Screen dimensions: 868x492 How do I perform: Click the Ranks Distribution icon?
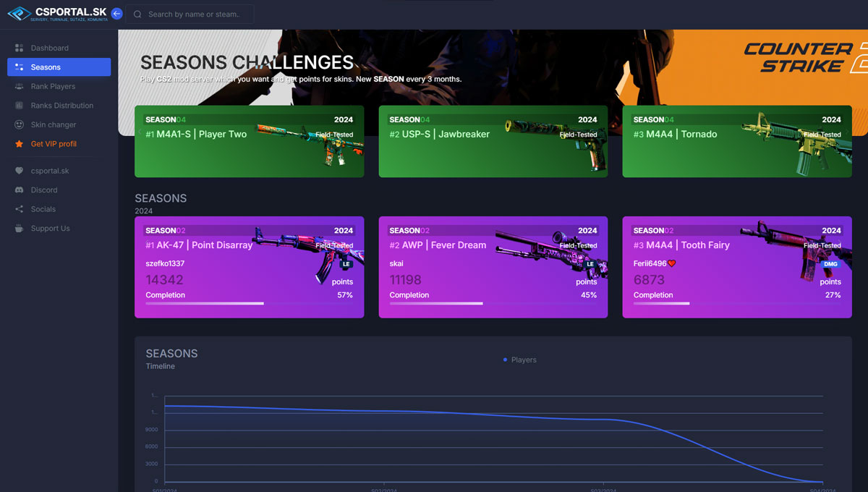point(19,106)
